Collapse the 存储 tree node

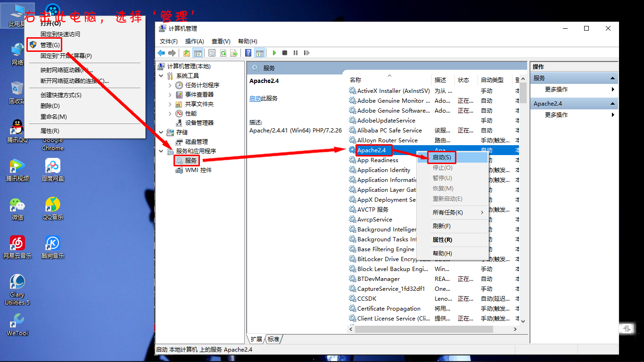point(161,132)
